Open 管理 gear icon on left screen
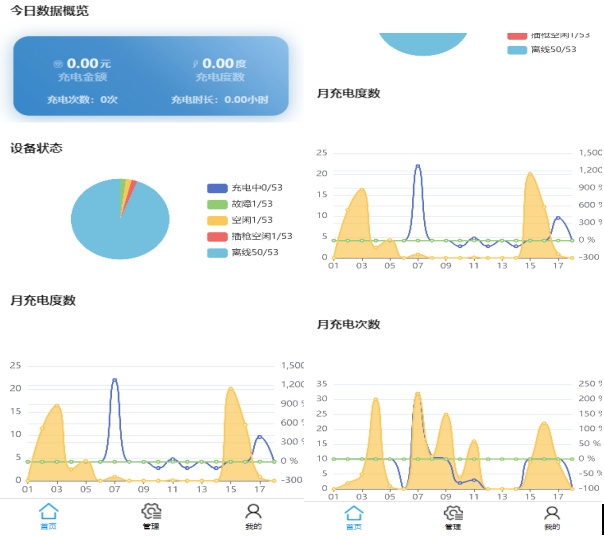604x537 pixels. click(151, 511)
